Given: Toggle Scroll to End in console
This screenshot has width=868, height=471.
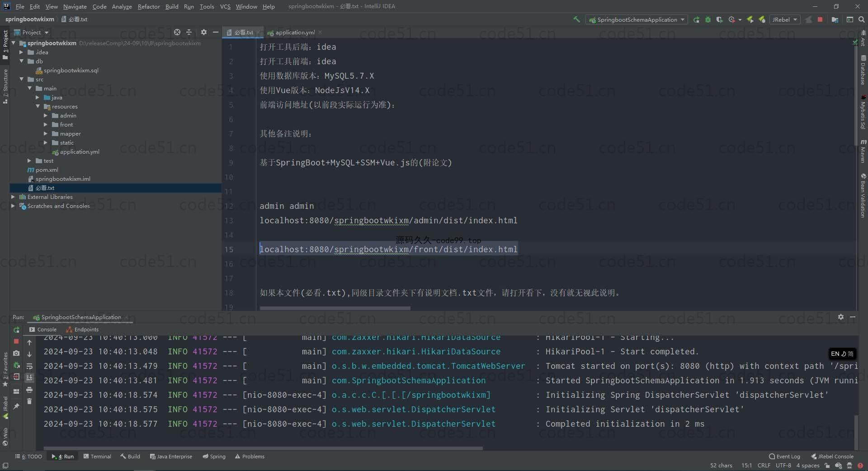Looking at the screenshot, I should (x=29, y=377).
